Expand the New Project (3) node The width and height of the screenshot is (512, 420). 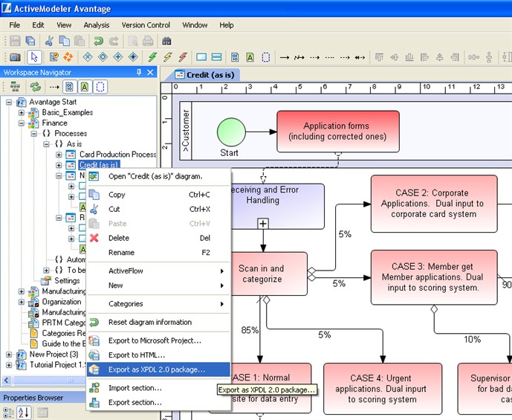point(9,355)
